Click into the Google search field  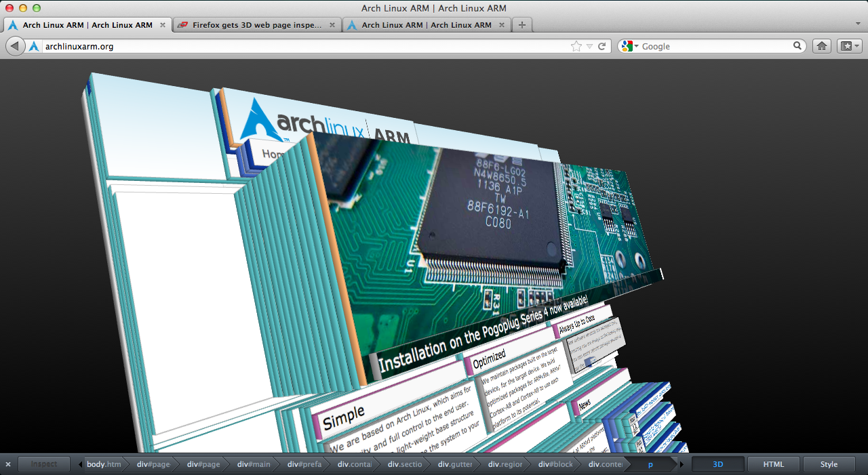[x=715, y=46]
